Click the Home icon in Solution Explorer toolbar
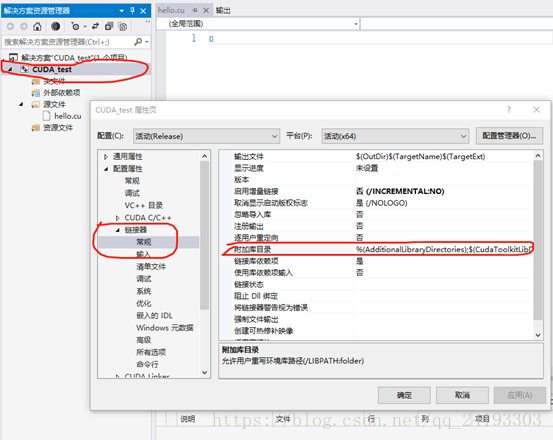Screen dimensions: 553x440 [37, 26]
